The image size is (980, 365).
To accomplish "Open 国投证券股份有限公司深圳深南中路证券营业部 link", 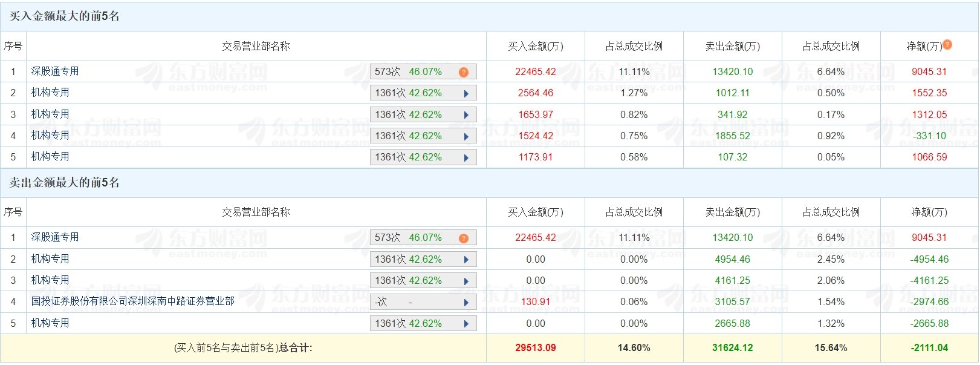I will coord(133,301).
